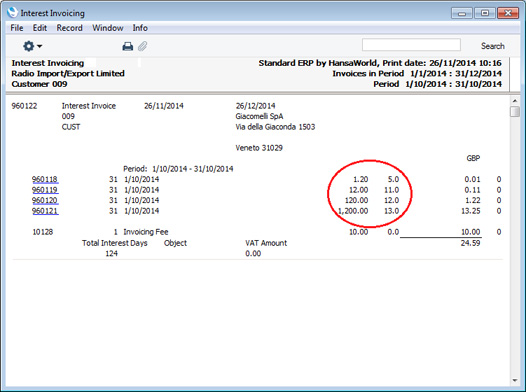This screenshot has height=392, width=526.
Task: Click interest amount 13.25
Action: [470, 211]
